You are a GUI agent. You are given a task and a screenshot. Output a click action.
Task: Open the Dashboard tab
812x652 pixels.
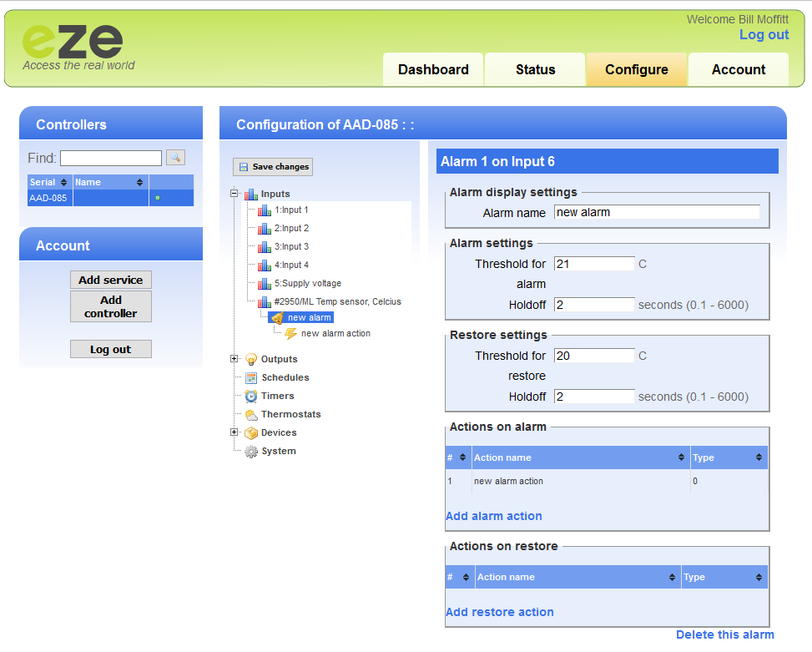[433, 70]
